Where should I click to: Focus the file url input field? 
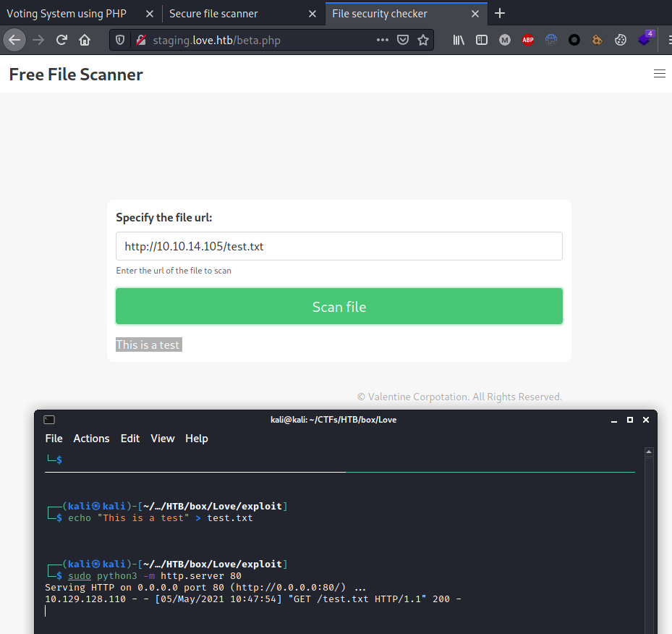click(339, 246)
